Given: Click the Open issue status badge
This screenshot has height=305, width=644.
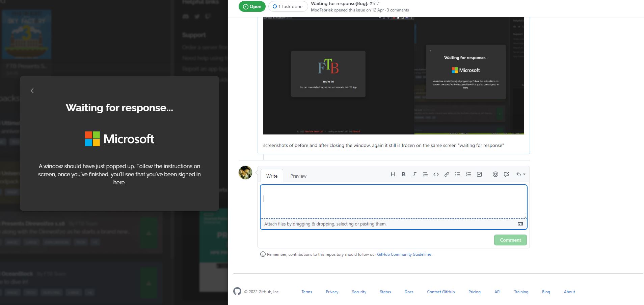Looking at the screenshot, I should tap(252, 6).
